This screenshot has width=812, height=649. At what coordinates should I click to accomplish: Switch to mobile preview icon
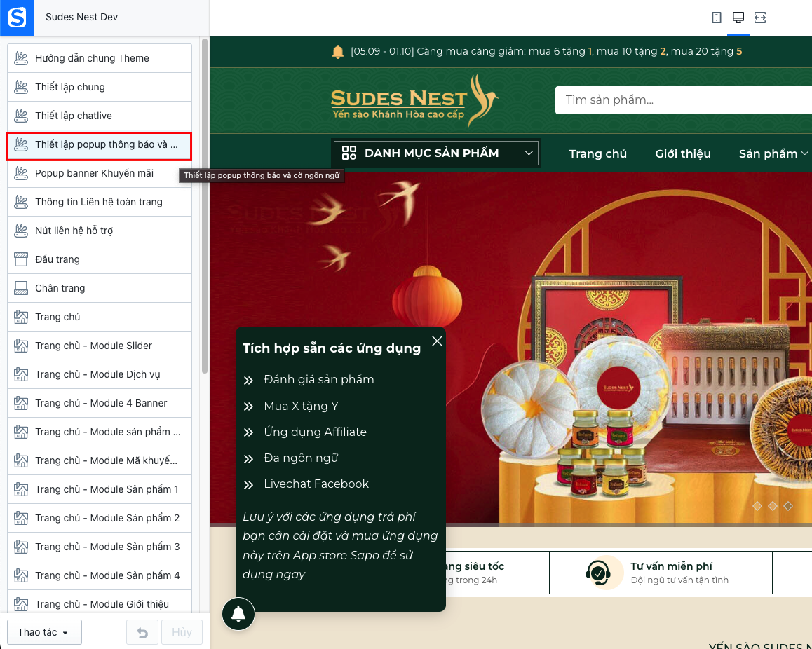click(716, 18)
